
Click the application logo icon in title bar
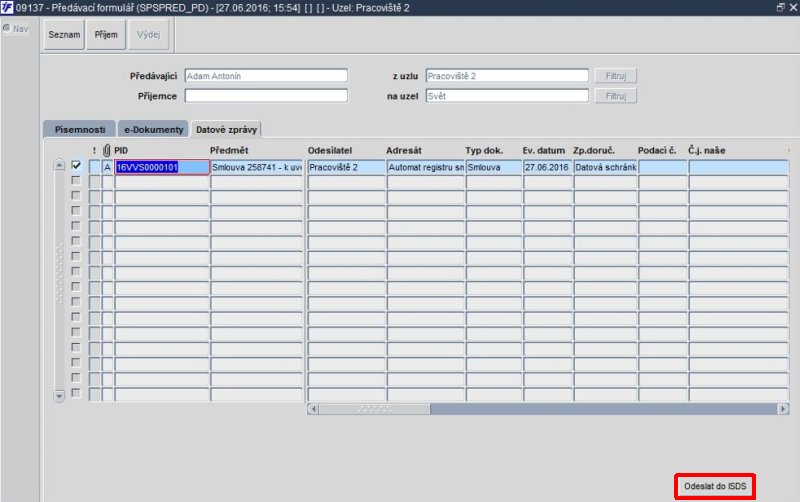tap(7, 8)
